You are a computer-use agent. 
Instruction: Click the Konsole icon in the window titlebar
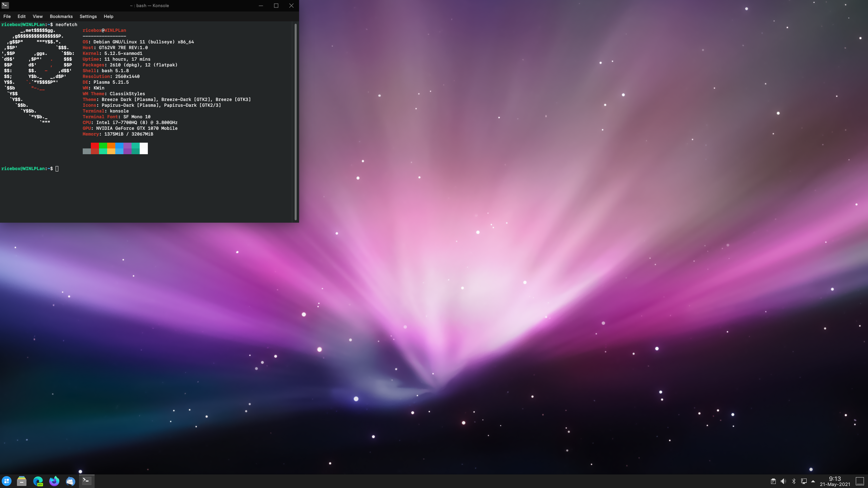(x=5, y=5)
